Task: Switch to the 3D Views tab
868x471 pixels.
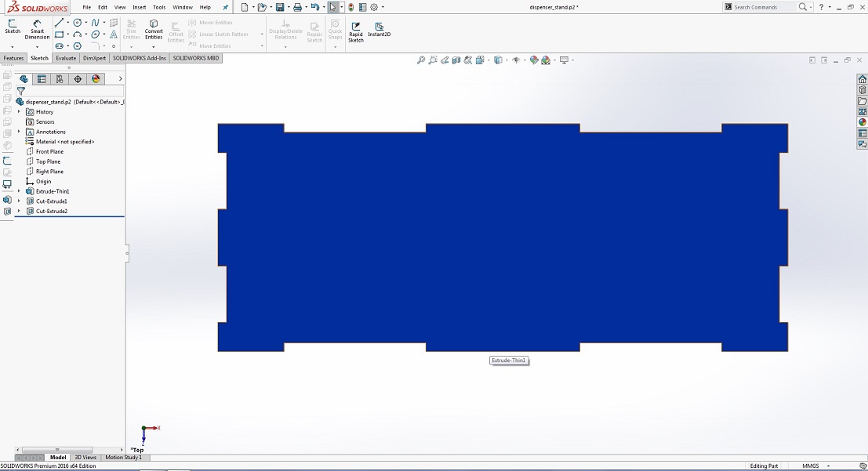Action: tap(85, 458)
